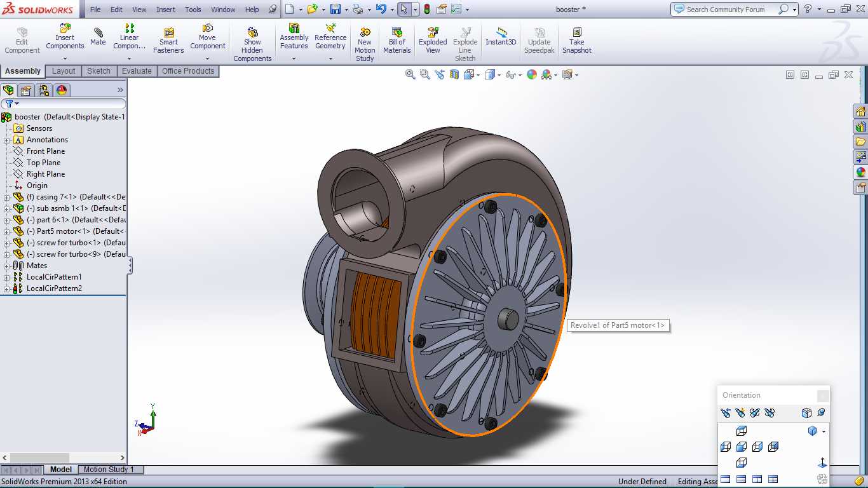868x488 pixels.
Task: Click Edit Appearance color ball icon
Action: 531,74
